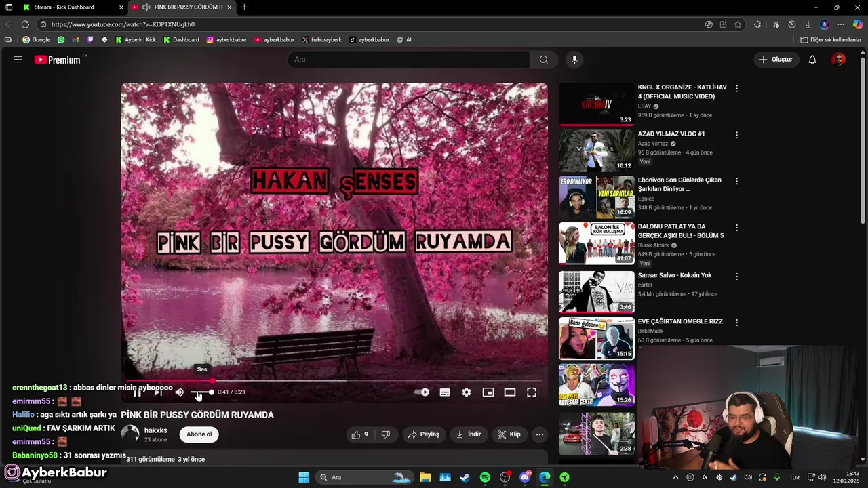Open options for Ebonivon Son Günlerde video

coord(736,181)
